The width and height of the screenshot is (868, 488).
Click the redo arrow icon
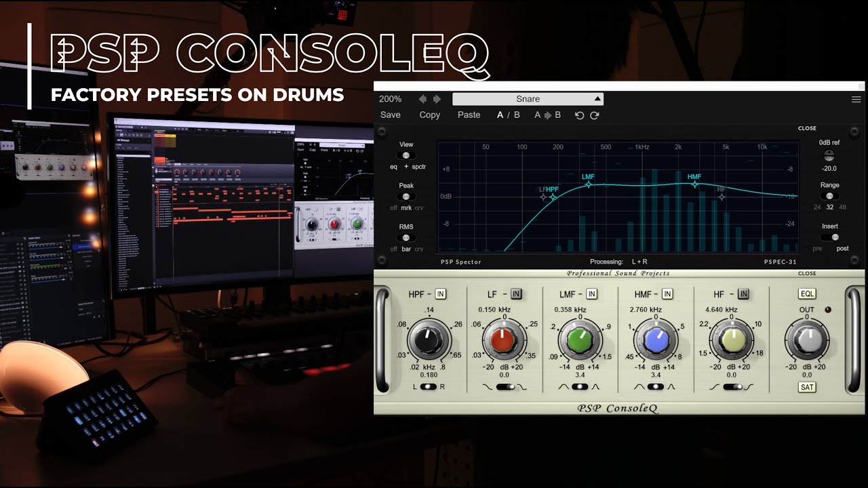click(x=594, y=115)
